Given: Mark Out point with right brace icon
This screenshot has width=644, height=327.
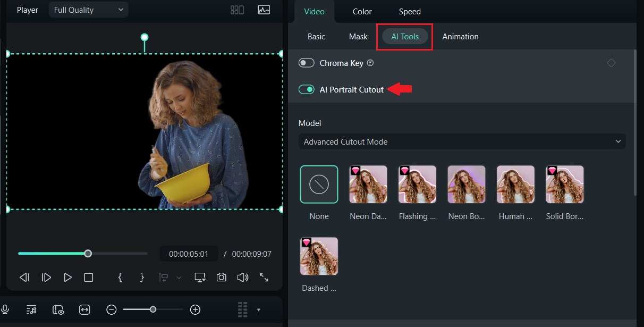Looking at the screenshot, I should pos(142,277).
